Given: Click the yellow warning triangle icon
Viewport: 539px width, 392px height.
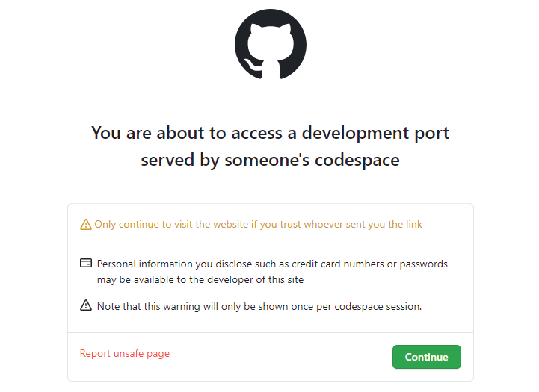Looking at the screenshot, I should pos(86,225).
